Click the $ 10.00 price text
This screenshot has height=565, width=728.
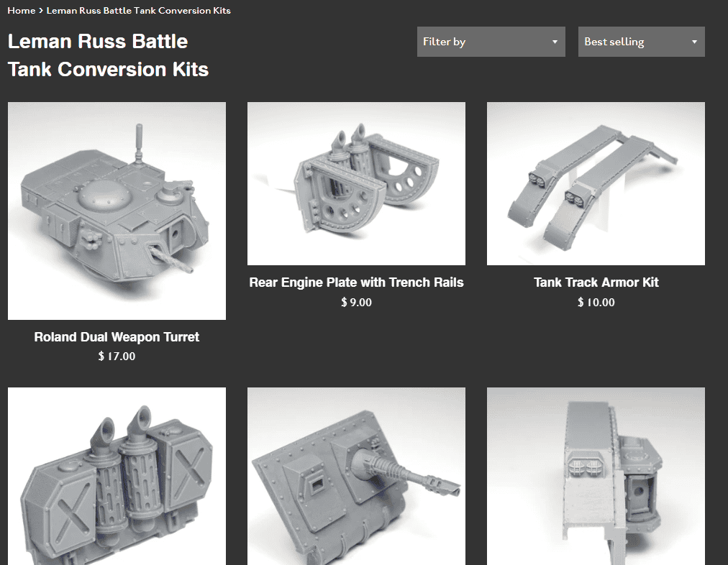(x=596, y=303)
